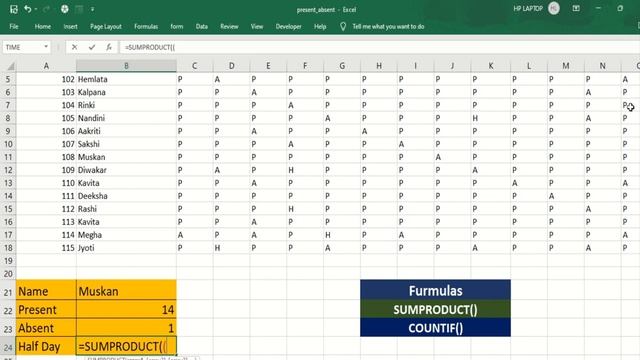Select column N header

coord(602,66)
